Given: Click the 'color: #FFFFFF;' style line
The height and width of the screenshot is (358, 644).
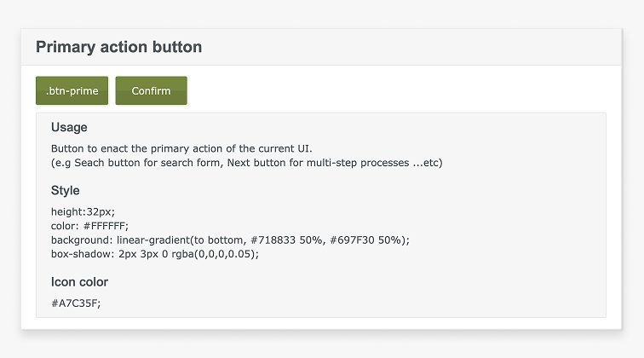Looking at the screenshot, I should pyautogui.click(x=89, y=226).
